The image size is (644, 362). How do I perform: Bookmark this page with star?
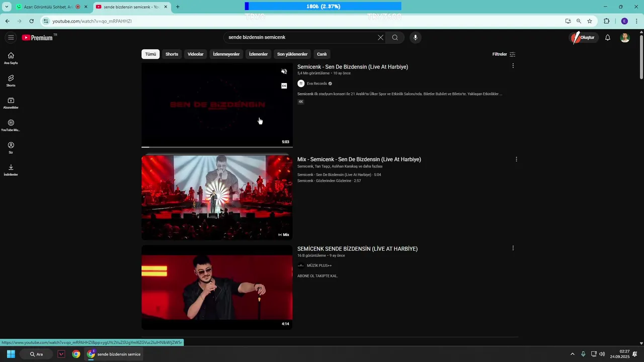[590, 21]
